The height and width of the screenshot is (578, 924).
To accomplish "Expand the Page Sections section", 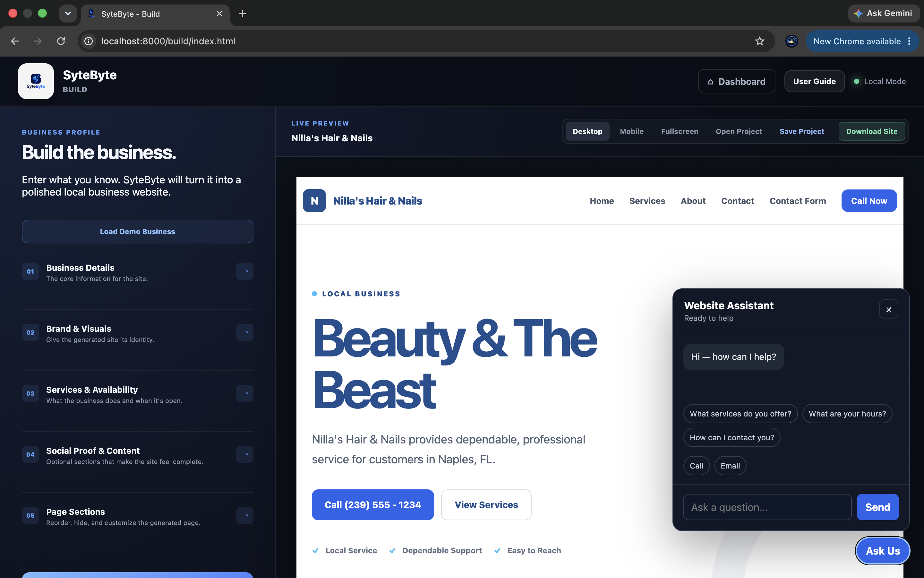I will pyautogui.click(x=245, y=515).
